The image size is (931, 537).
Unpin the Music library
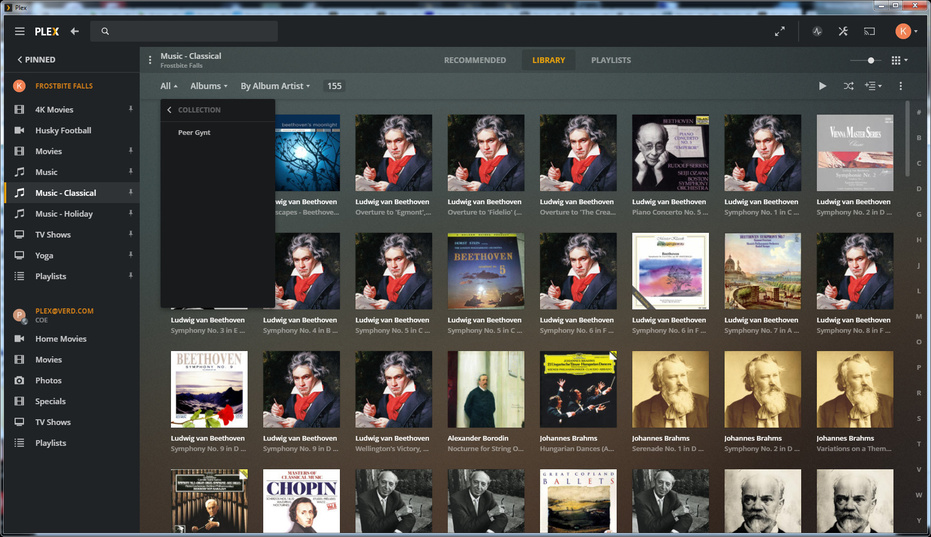point(131,172)
